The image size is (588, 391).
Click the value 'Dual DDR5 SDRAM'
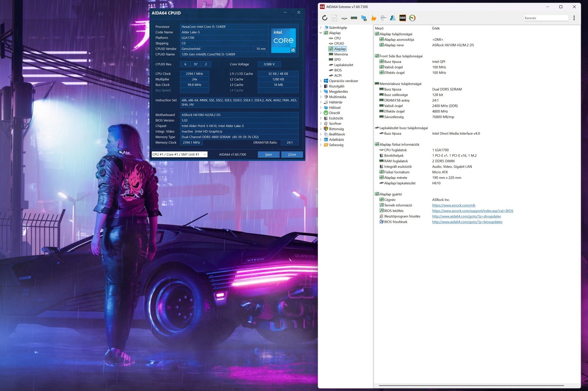447,89
